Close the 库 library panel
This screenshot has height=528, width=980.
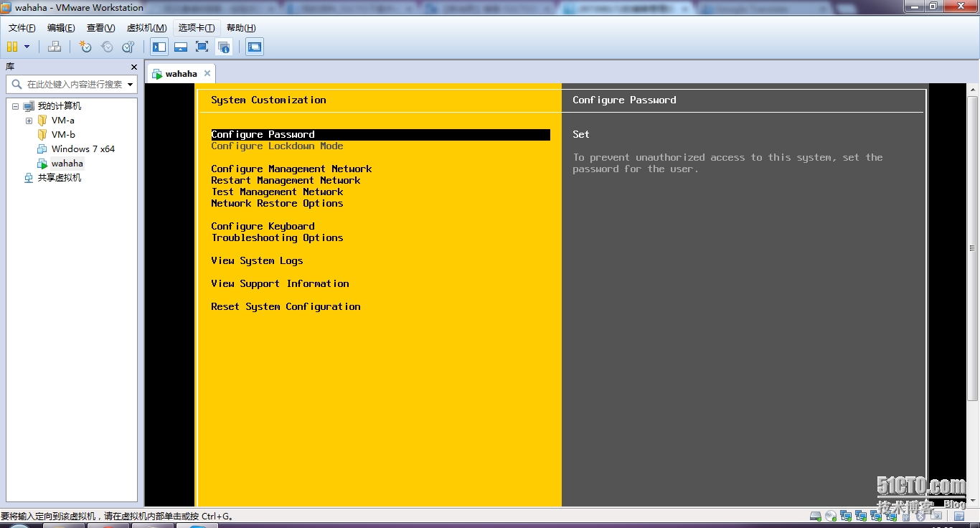(134, 67)
